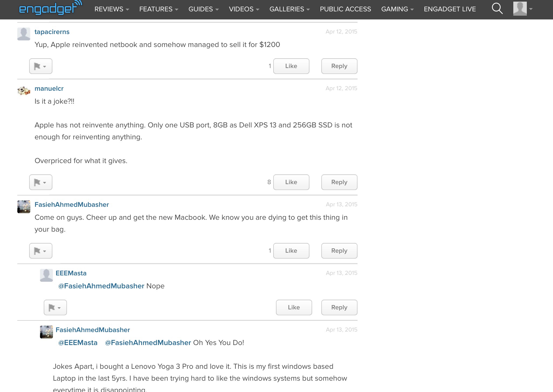Open the Features menu
Viewport: 553px width, 392px height.
tap(159, 9)
